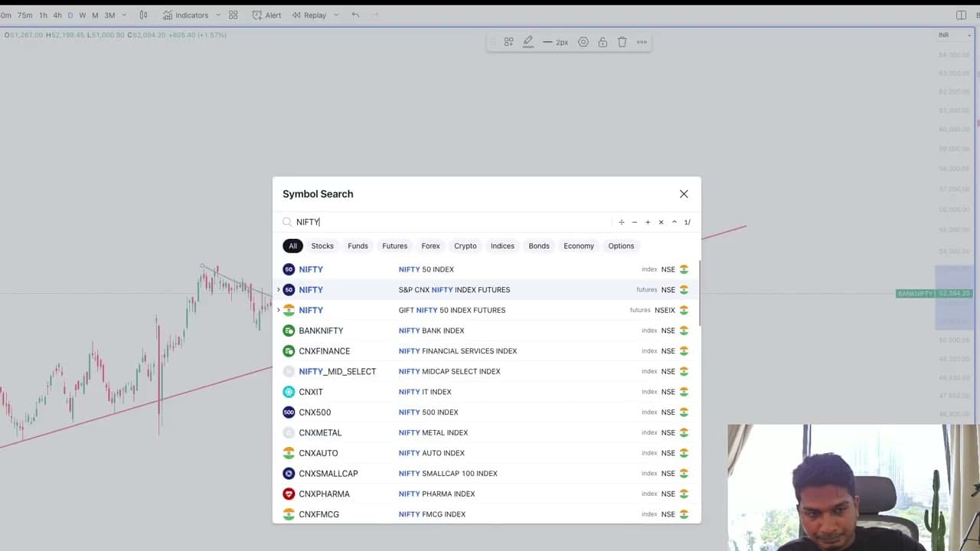
Task: Select the Economy filter tab
Action: pos(578,246)
